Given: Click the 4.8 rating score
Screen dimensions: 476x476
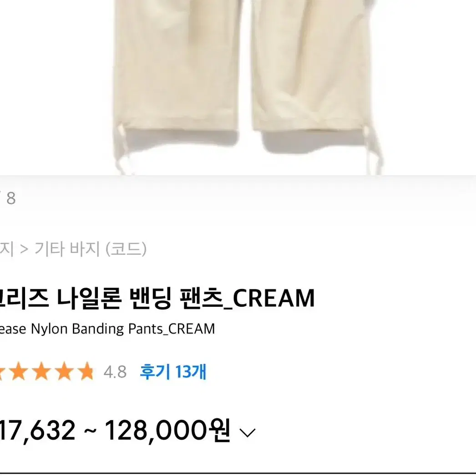Looking at the screenshot, I should [x=115, y=372].
